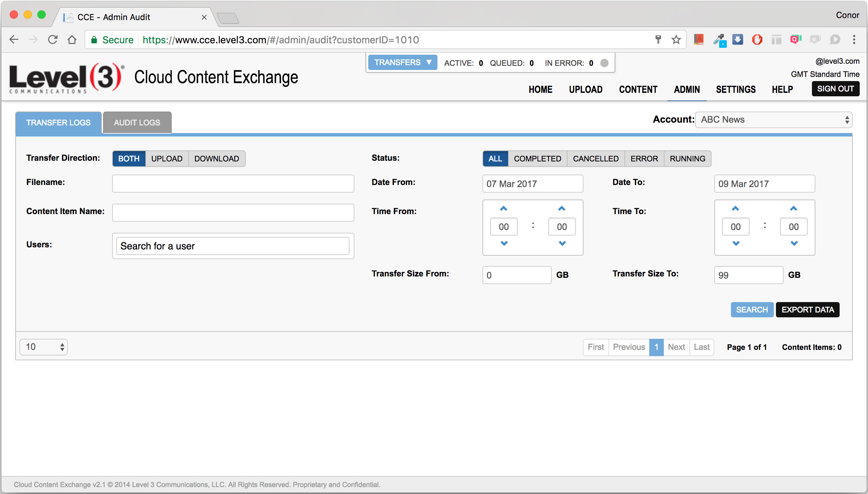Screen dimensions: 868x494
Task: Click the red book extension icon
Action: click(699, 39)
